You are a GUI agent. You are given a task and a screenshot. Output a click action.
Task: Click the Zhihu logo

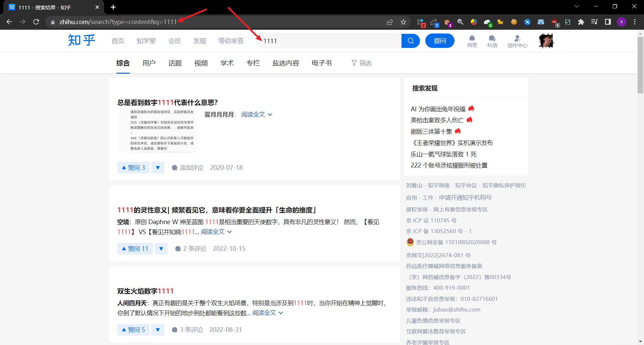point(82,41)
